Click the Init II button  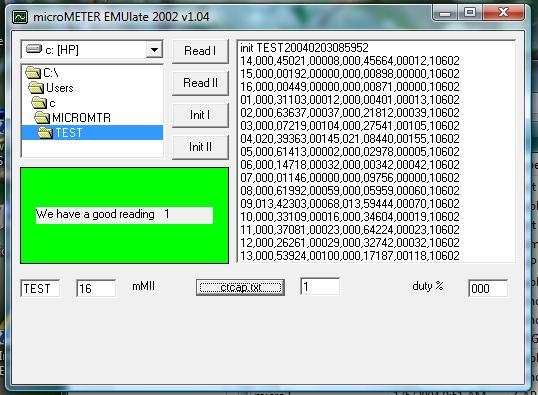[x=200, y=147]
